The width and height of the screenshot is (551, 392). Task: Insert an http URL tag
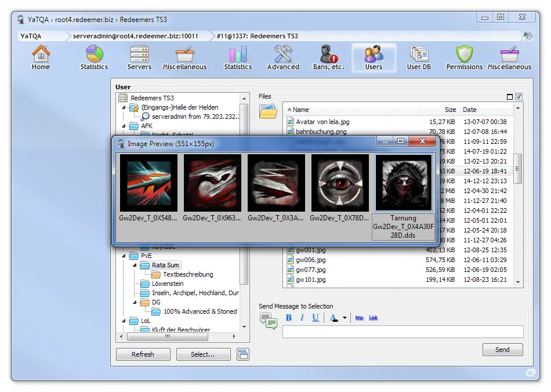[x=359, y=318]
